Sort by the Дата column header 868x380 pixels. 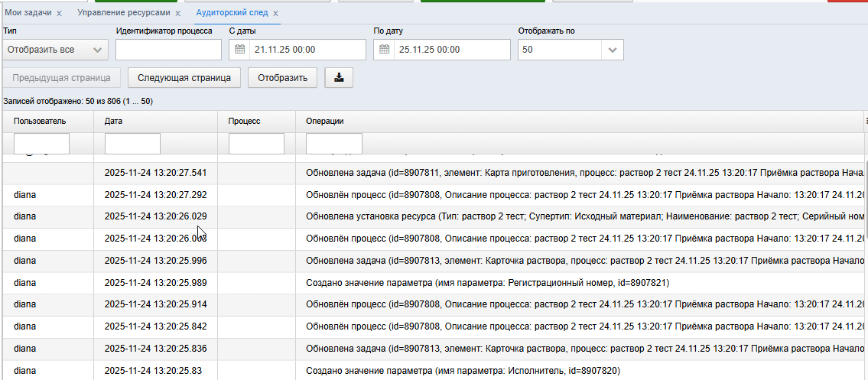click(113, 121)
